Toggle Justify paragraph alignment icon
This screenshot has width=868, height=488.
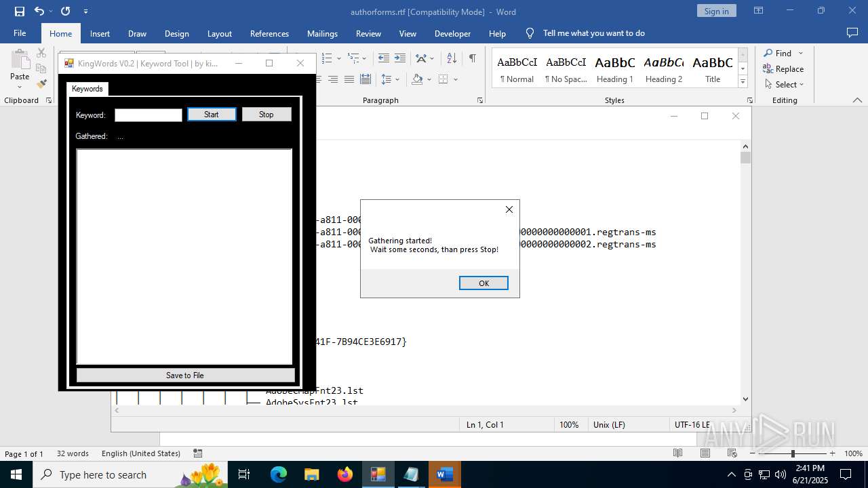(349, 79)
